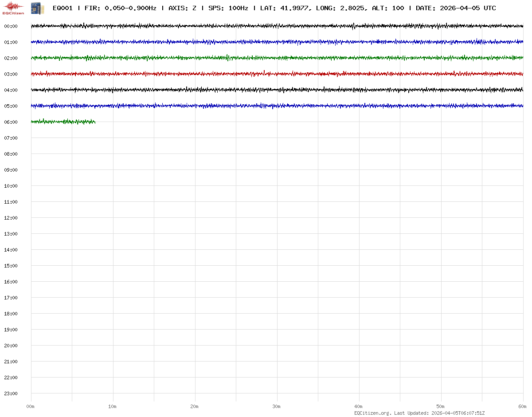Click the short green 06:00 partial trace
532x417 pixels.
click(63, 122)
